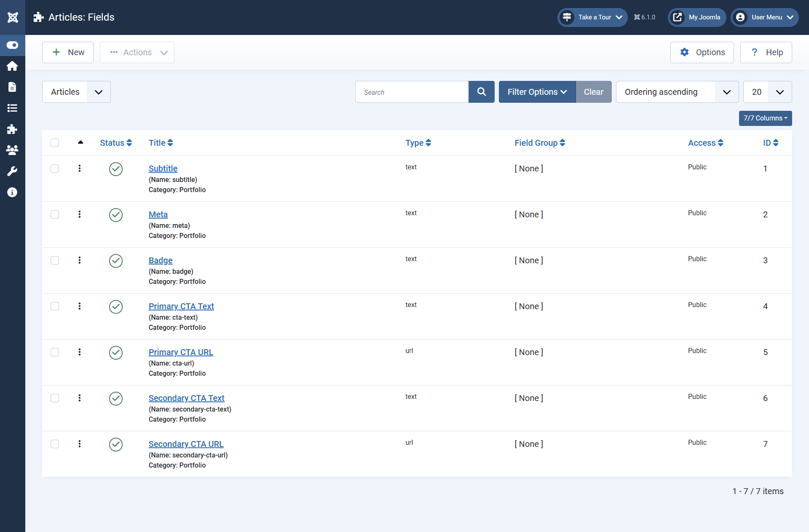
Task: Open the Secondary CTA Text field link
Action: [186, 398]
